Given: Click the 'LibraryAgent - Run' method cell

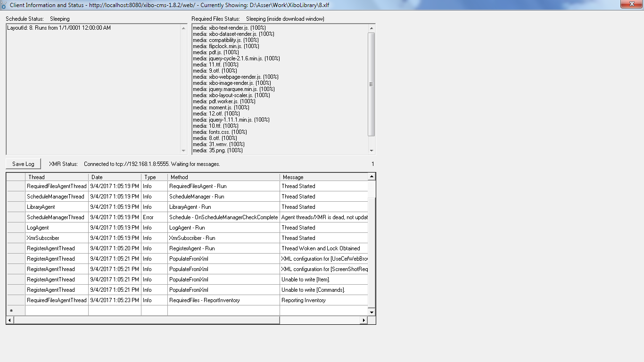Looking at the screenshot, I should [223, 207].
